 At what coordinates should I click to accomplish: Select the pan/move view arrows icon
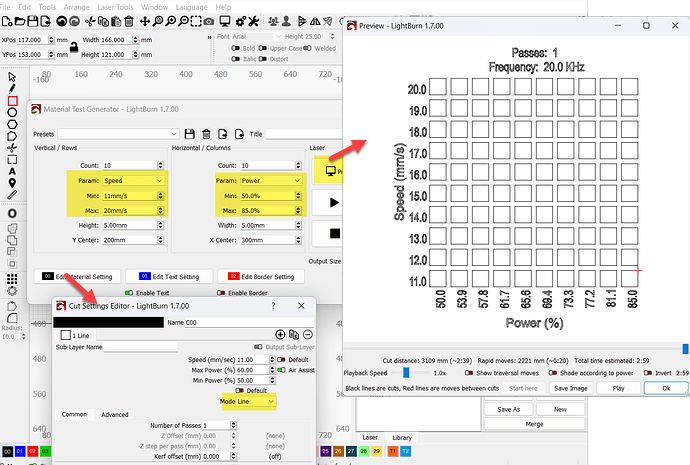tap(145, 21)
